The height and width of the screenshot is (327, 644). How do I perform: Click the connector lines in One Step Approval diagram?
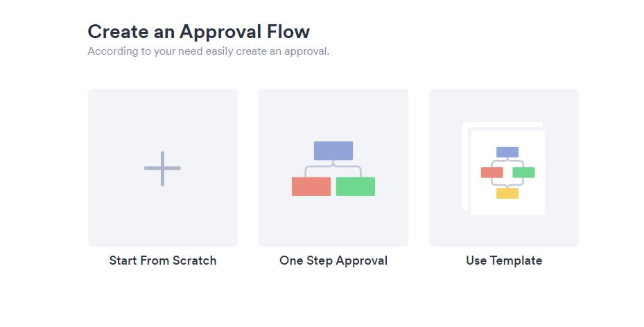coord(333,168)
